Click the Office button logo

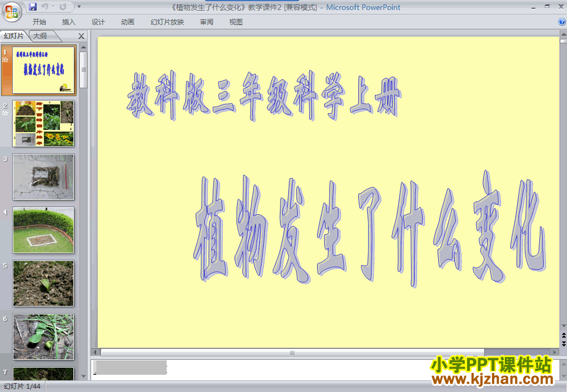point(12,12)
